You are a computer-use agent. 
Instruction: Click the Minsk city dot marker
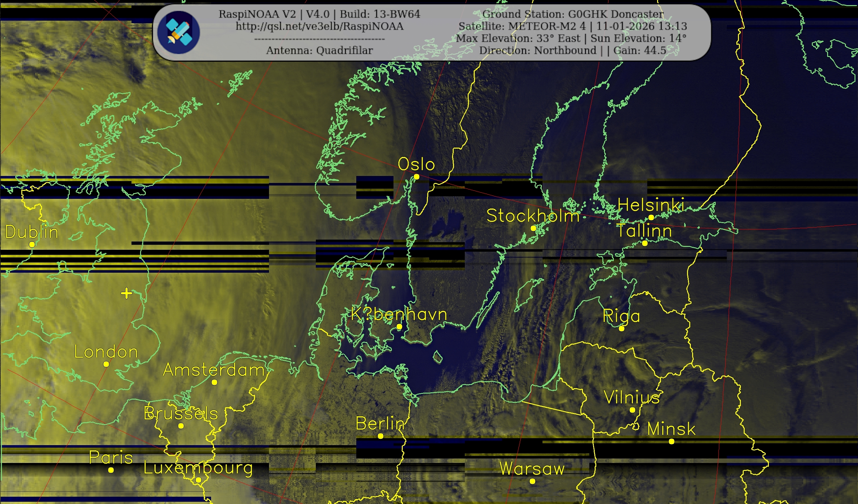coord(671,441)
